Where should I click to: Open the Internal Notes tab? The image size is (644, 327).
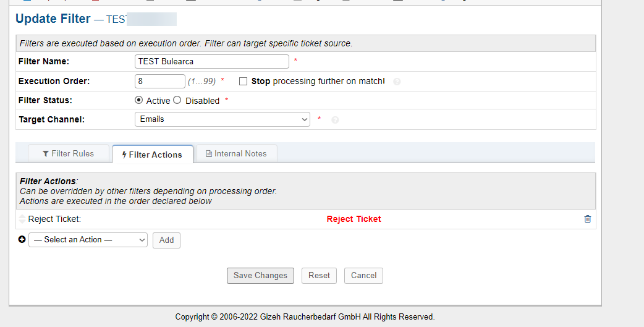pos(237,154)
